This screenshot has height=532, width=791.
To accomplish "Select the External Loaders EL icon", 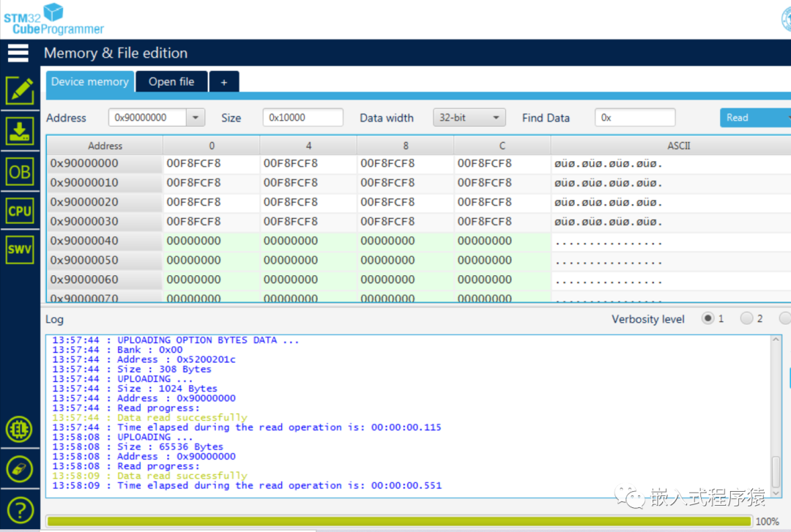I will pos(18,430).
